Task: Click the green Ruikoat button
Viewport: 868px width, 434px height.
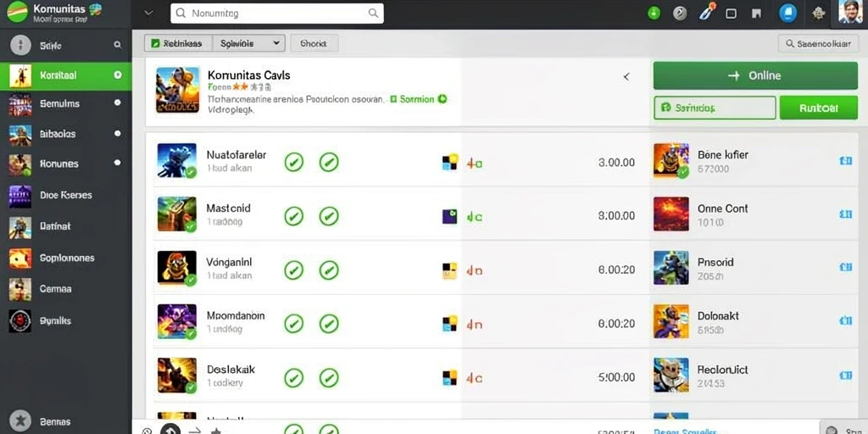Action: (819, 108)
